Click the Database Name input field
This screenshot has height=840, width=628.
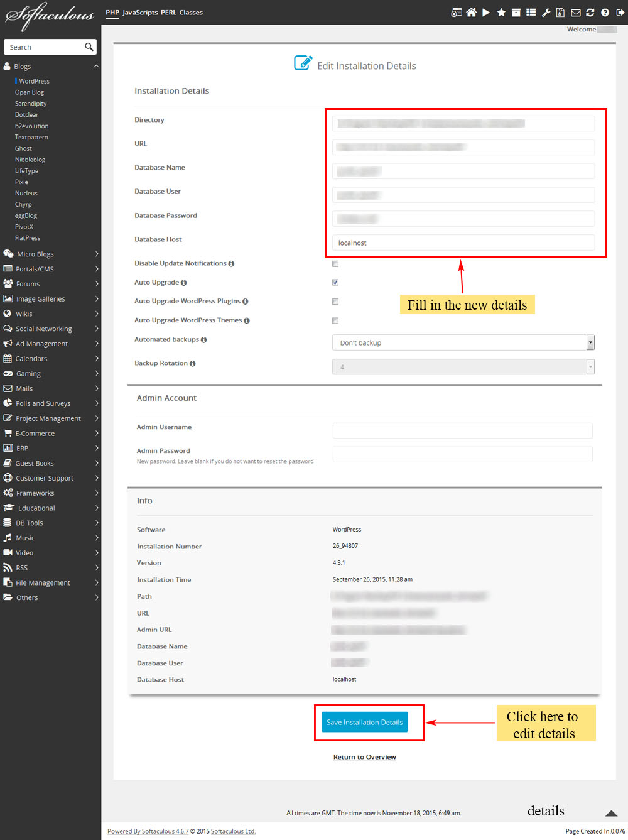[463, 171]
